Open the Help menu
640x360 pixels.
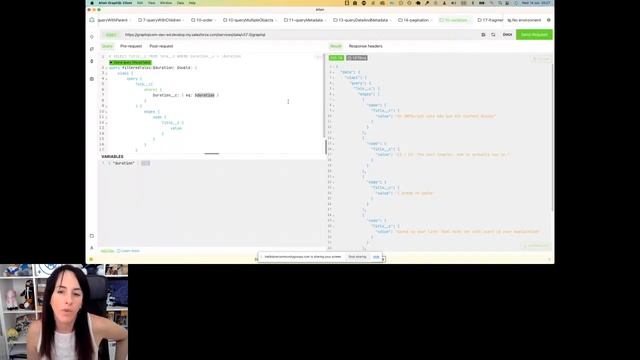tap(192, 3)
